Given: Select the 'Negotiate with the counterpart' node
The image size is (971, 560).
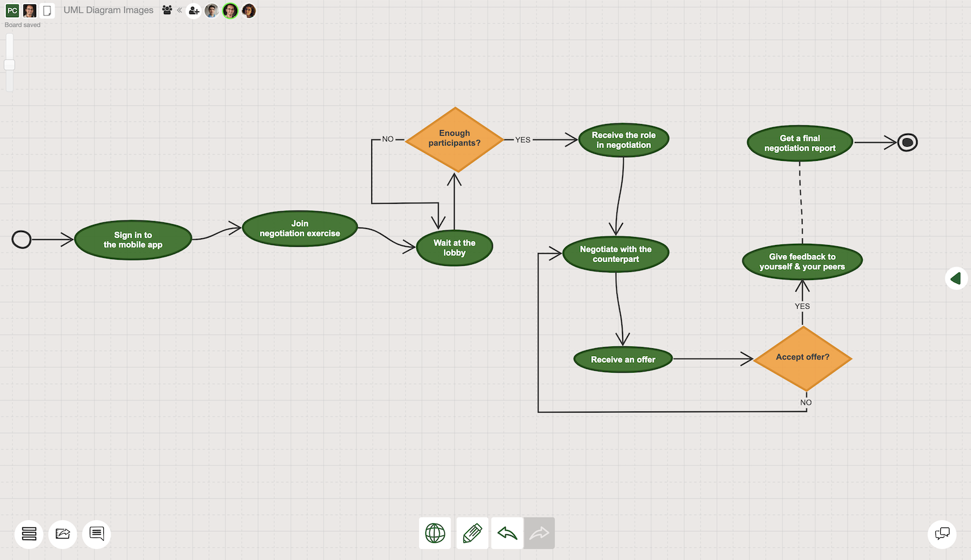Looking at the screenshot, I should (x=616, y=254).
